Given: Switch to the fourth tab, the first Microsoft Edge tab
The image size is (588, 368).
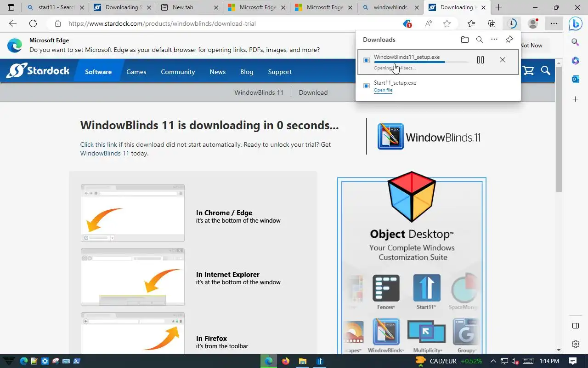Looking at the screenshot, I should 256,7.
